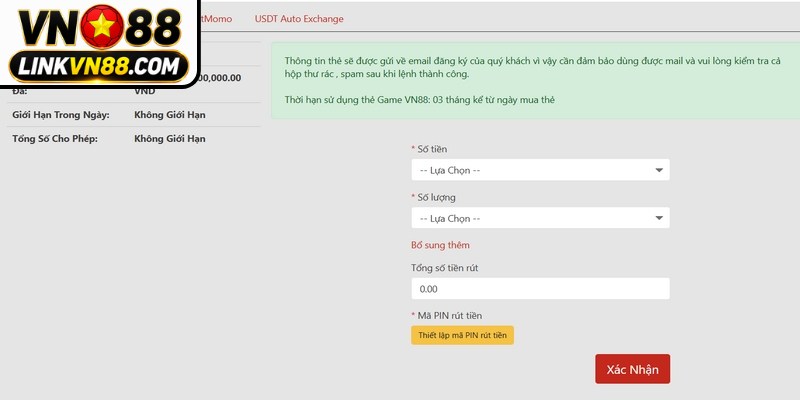Click Thiết lập mã PIN rút tiền button
Image resolution: width=800 pixels, height=400 pixels.
[462, 335]
